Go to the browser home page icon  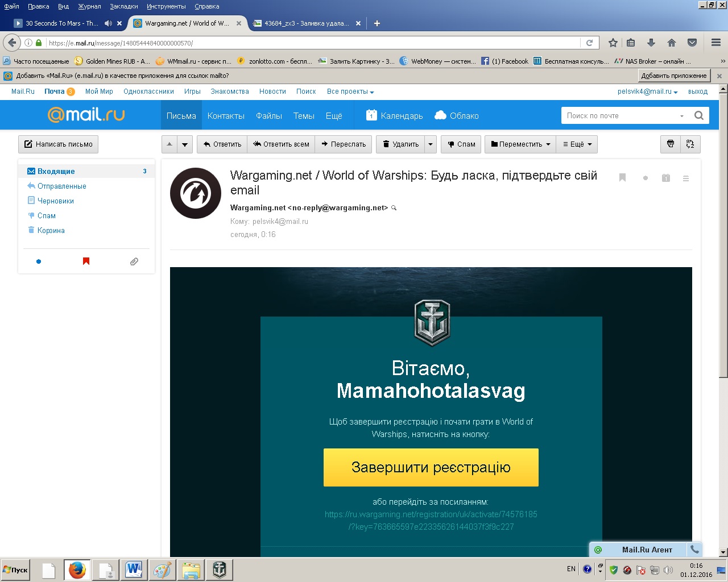(672, 43)
